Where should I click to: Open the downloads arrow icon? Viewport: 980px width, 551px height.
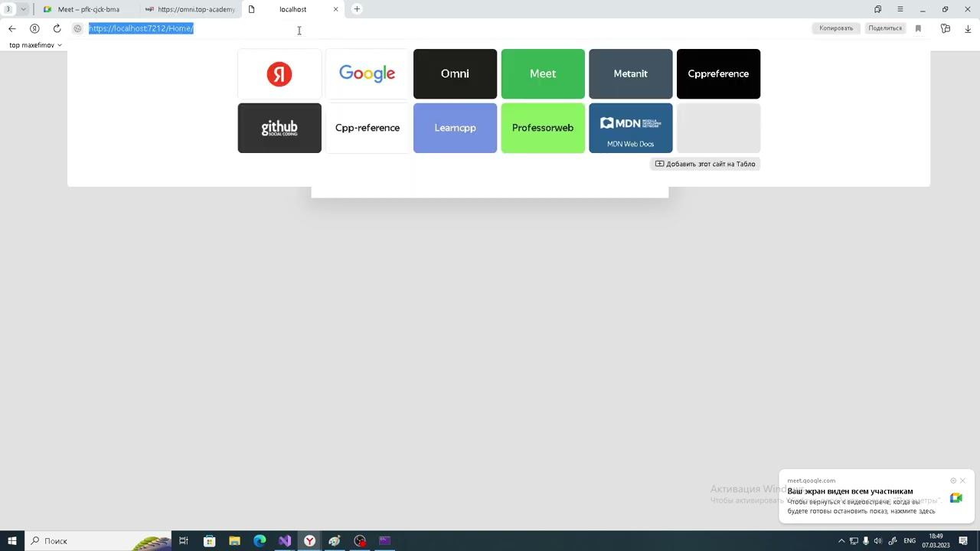(x=968, y=28)
